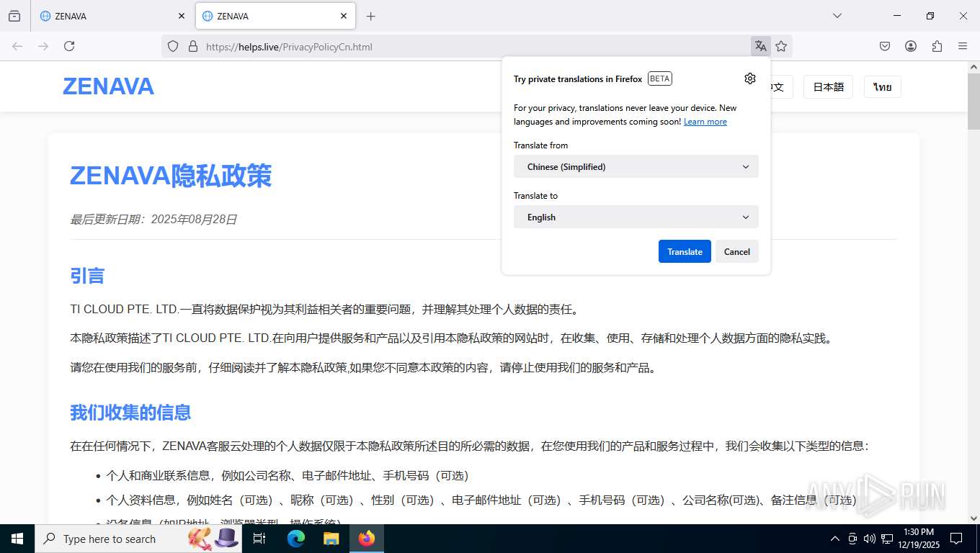Screen dimensions: 980x553
Task: Open the list all tabs chevron
Action: click(837, 16)
